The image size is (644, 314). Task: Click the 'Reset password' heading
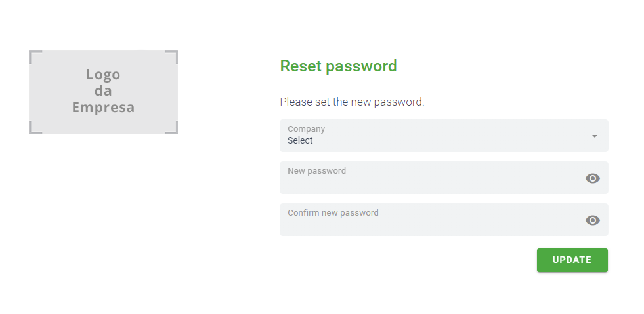click(x=338, y=66)
